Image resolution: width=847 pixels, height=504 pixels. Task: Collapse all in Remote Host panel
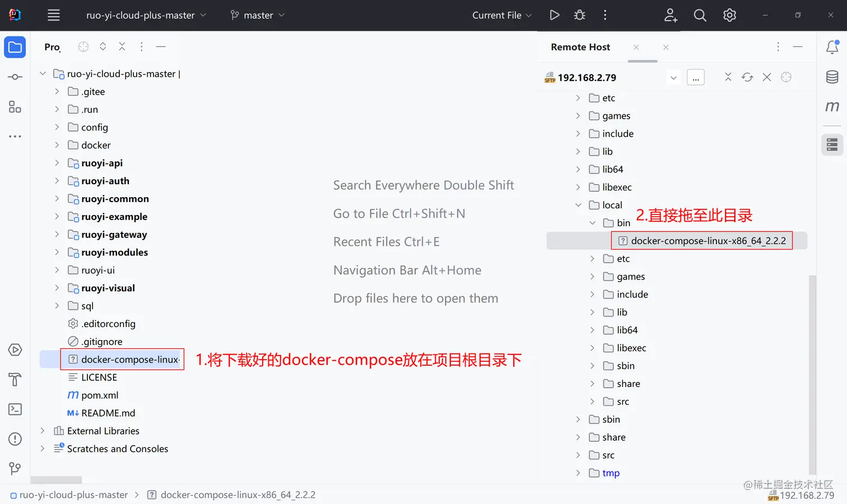pos(728,77)
